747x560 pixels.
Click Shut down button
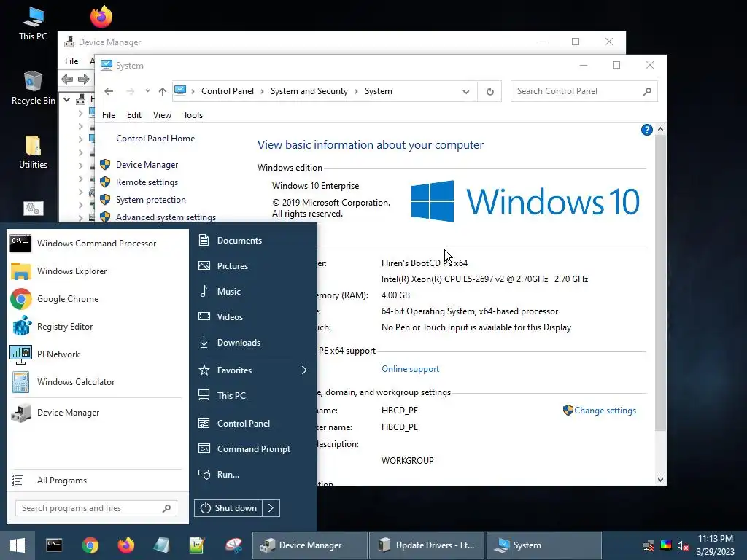[x=228, y=508]
